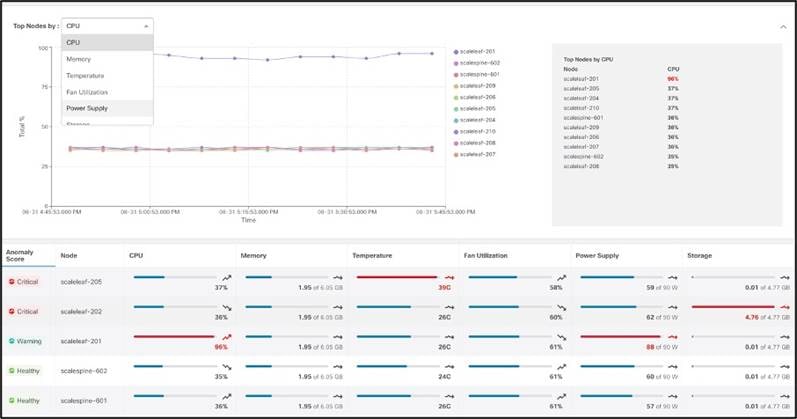
Task: Click last scaleleaf-201 data point on chart
Action: (x=432, y=53)
